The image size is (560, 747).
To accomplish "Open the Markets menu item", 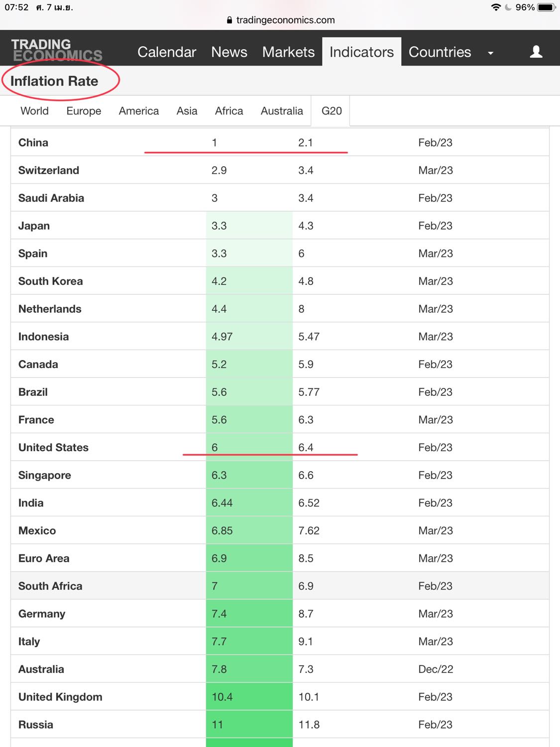I will 288,52.
